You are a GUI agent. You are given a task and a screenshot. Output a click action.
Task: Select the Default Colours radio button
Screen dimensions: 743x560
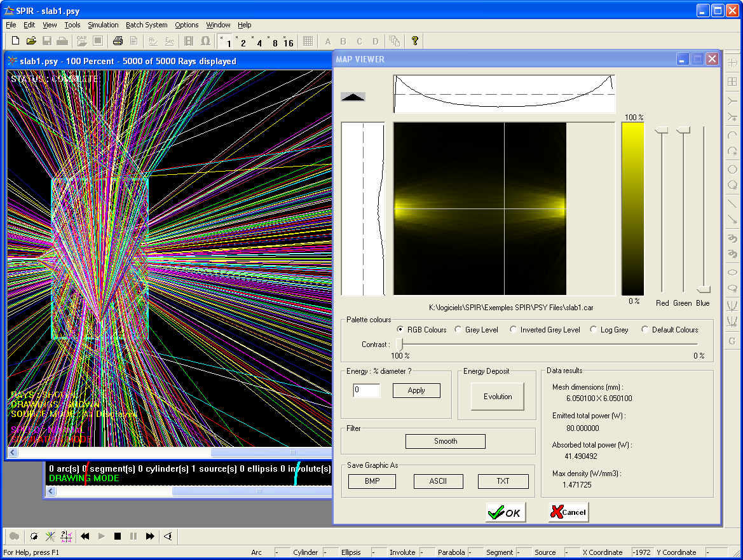coord(645,330)
